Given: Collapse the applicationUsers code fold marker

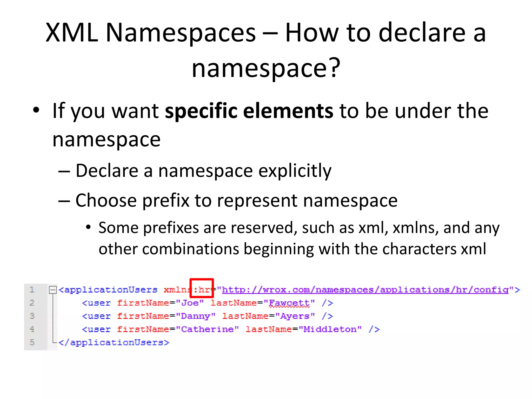Looking at the screenshot, I should coord(53,290).
